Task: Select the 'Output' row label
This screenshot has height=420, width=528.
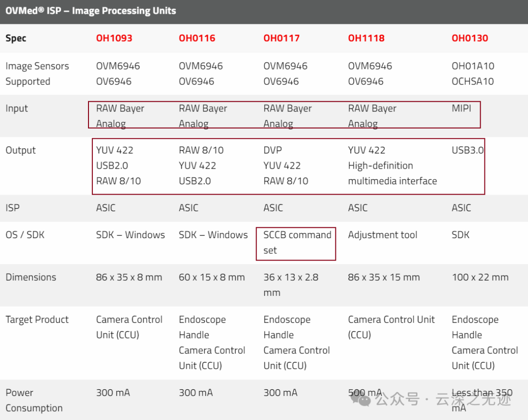Action: tap(21, 150)
